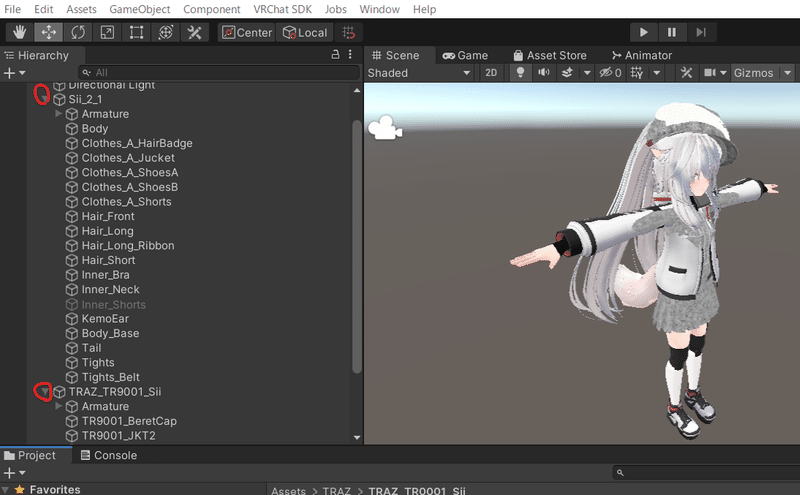The image size is (800, 495).
Task: Select TR9001_BeretCap object
Action: 129,421
